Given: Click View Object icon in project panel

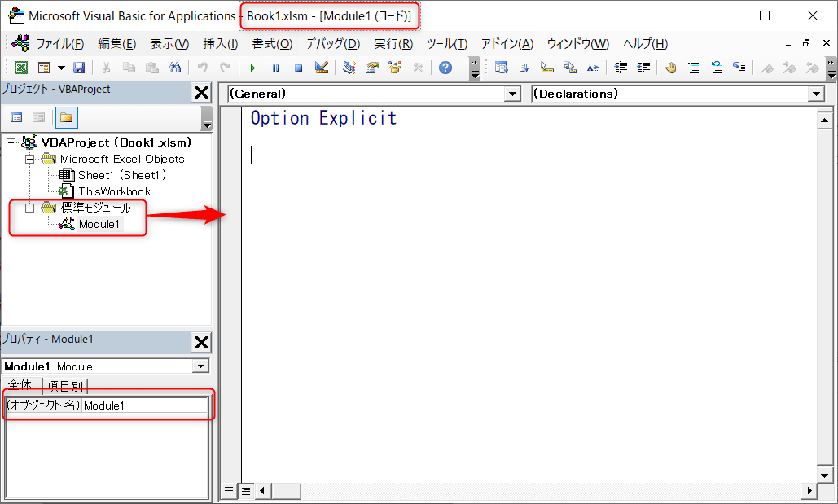Looking at the screenshot, I should (x=39, y=117).
